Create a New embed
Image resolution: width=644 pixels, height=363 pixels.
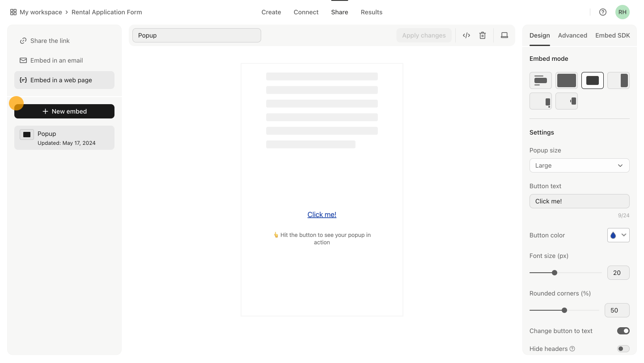pyautogui.click(x=64, y=111)
